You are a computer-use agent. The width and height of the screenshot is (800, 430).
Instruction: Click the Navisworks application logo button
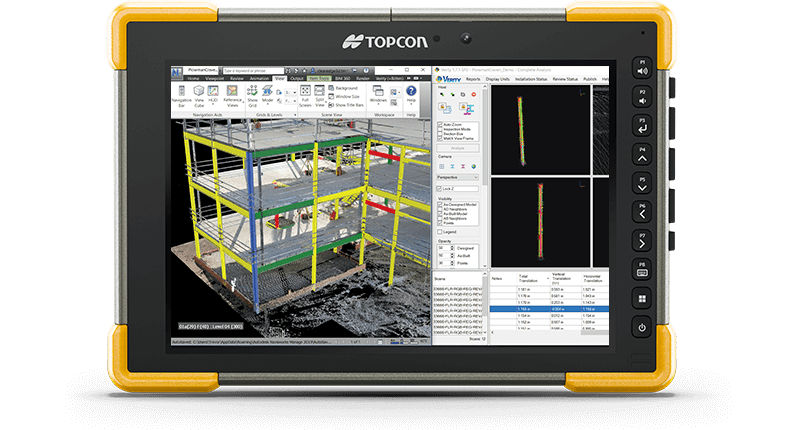pyautogui.click(x=177, y=72)
